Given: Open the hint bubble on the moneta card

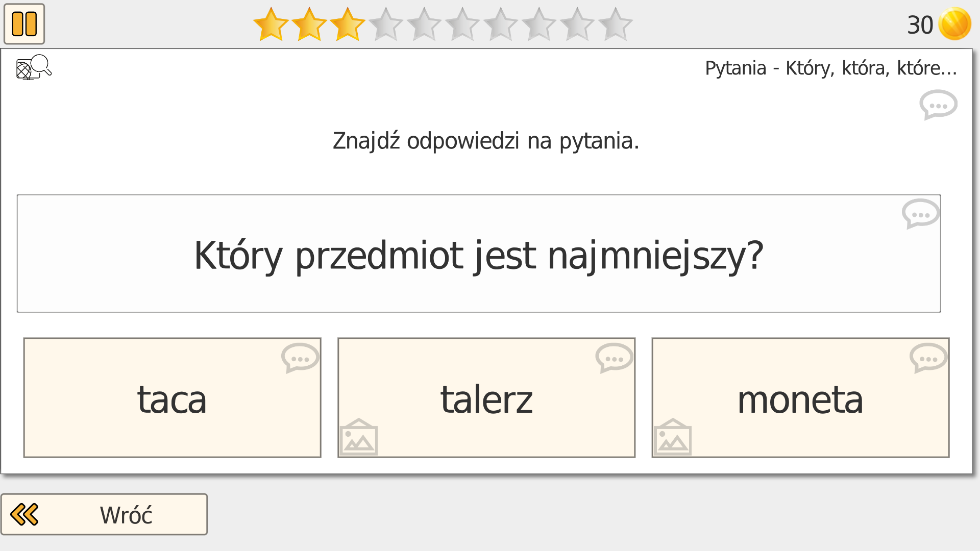Looking at the screenshot, I should click(927, 359).
